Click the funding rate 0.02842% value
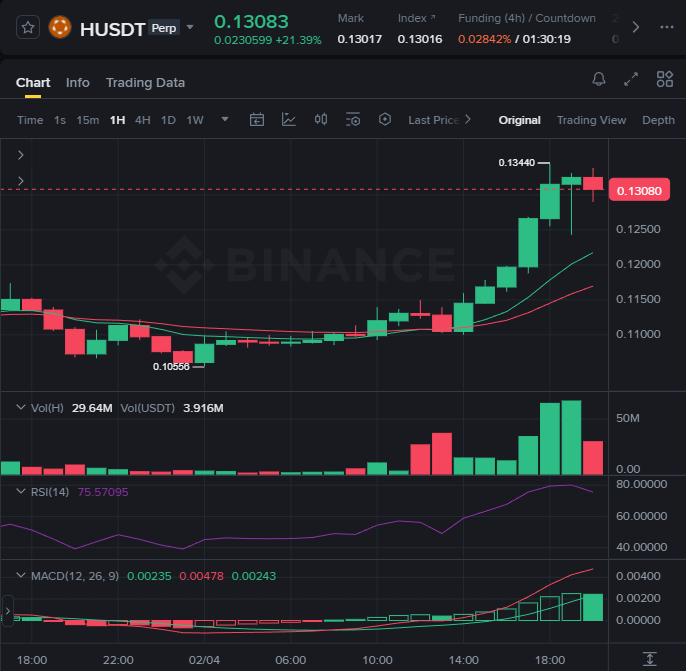 (484, 39)
